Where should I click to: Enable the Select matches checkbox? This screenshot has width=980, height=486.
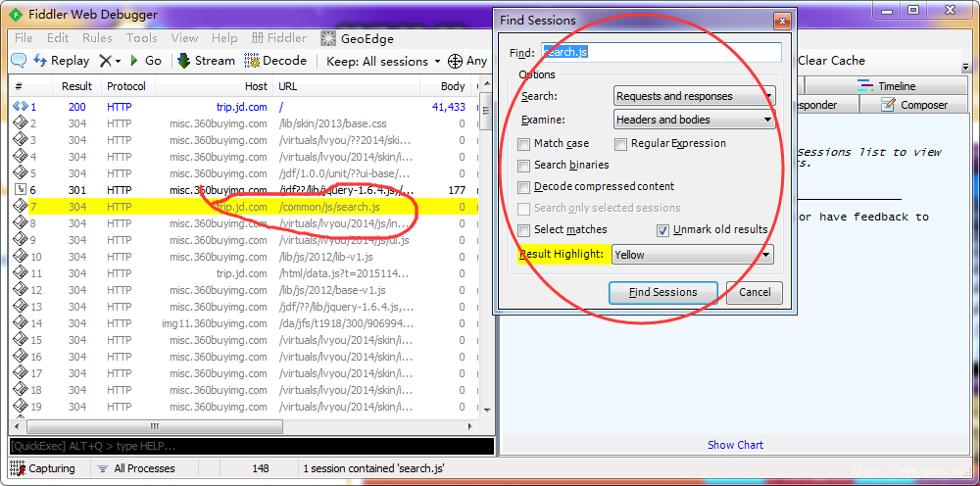tap(523, 230)
